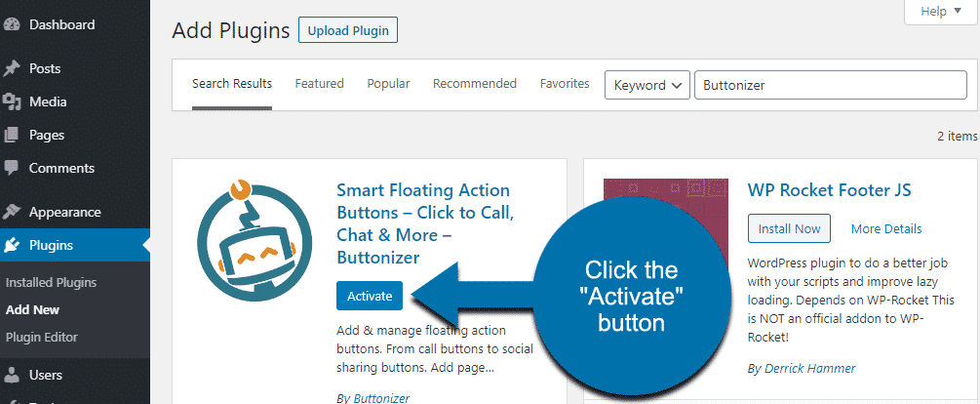This screenshot has width=980, height=404.
Task: Switch to the Popular tab
Action: pyautogui.click(x=388, y=84)
